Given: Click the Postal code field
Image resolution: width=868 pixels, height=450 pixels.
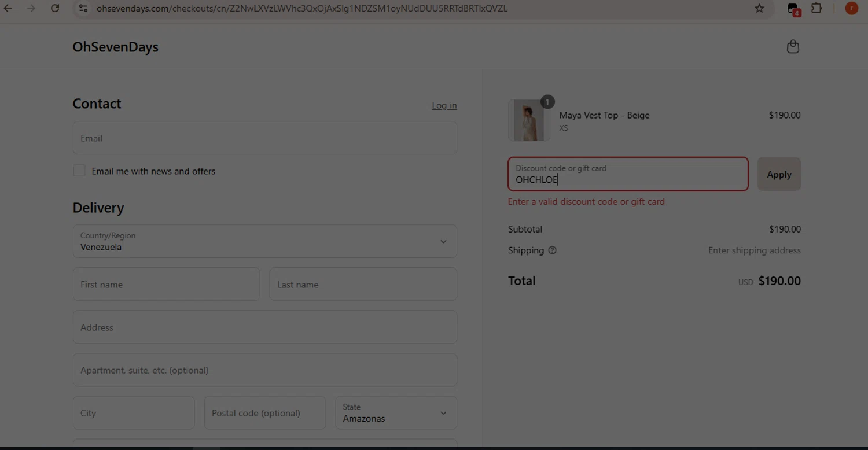Looking at the screenshot, I should [265, 412].
